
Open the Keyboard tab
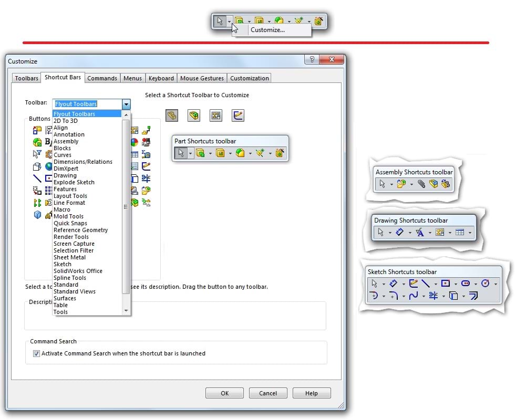pos(161,78)
